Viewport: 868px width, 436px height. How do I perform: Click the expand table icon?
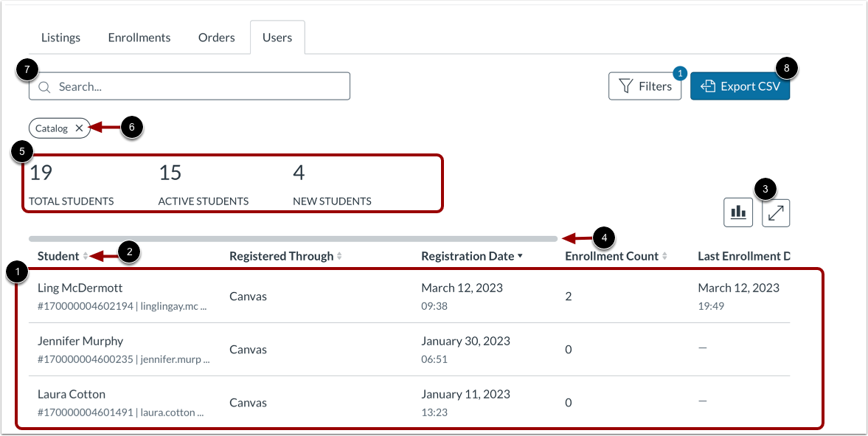pyautogui.click(x=775, y=212)
